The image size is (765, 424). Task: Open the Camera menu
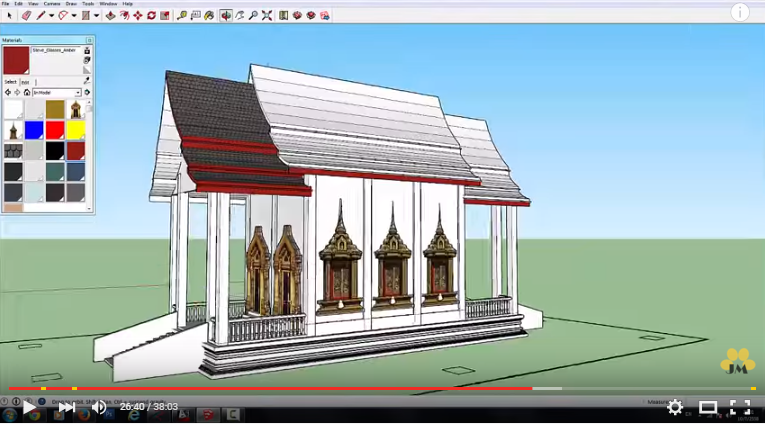pos(52,3)
